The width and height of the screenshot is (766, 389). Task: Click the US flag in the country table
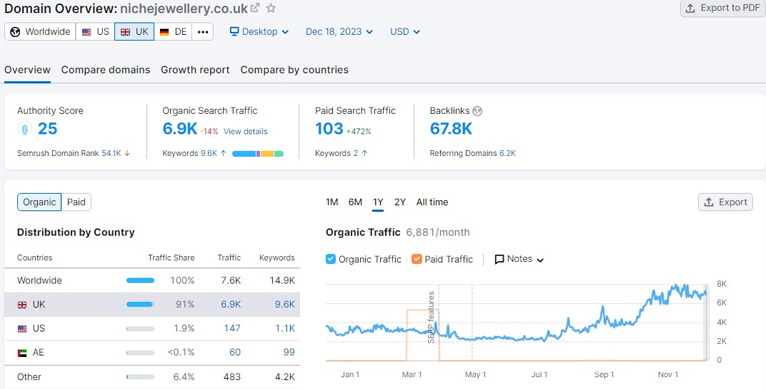[x=22, y=329]
